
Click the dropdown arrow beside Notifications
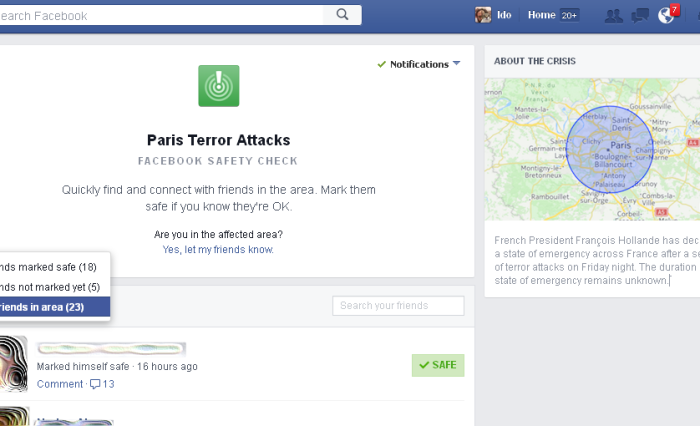click(456, 63)
